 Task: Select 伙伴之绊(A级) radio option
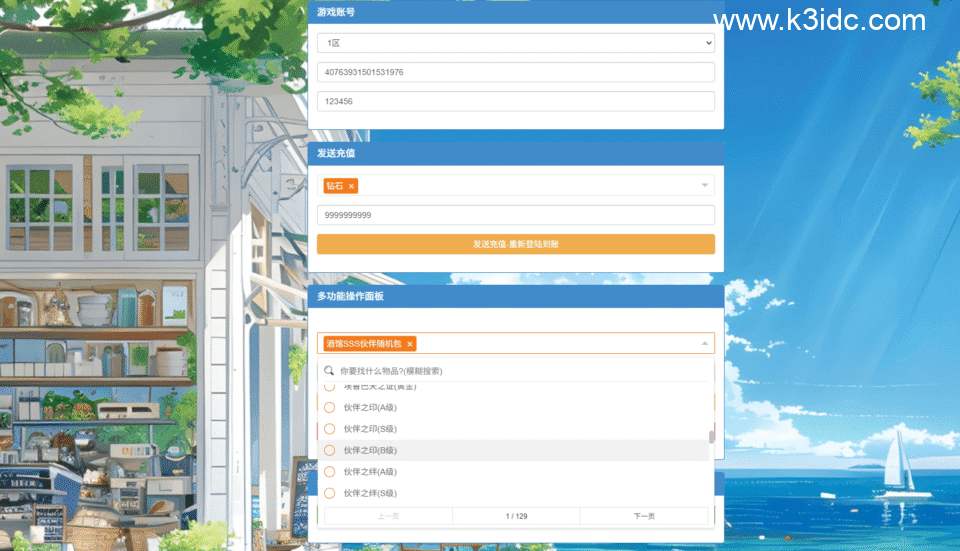pyautogui.click(x=329, y=472)
